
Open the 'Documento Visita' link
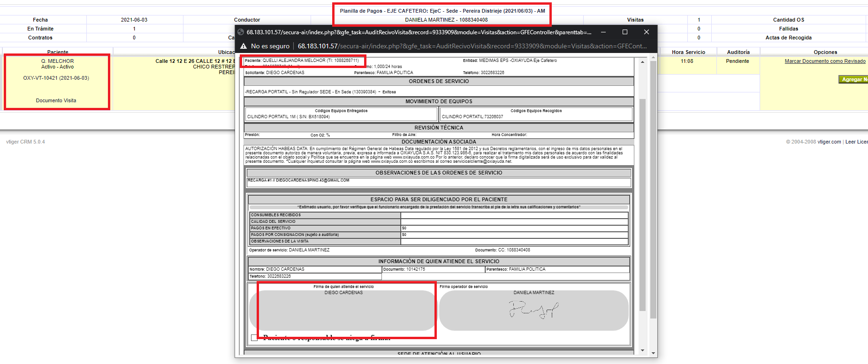[56, 100]
